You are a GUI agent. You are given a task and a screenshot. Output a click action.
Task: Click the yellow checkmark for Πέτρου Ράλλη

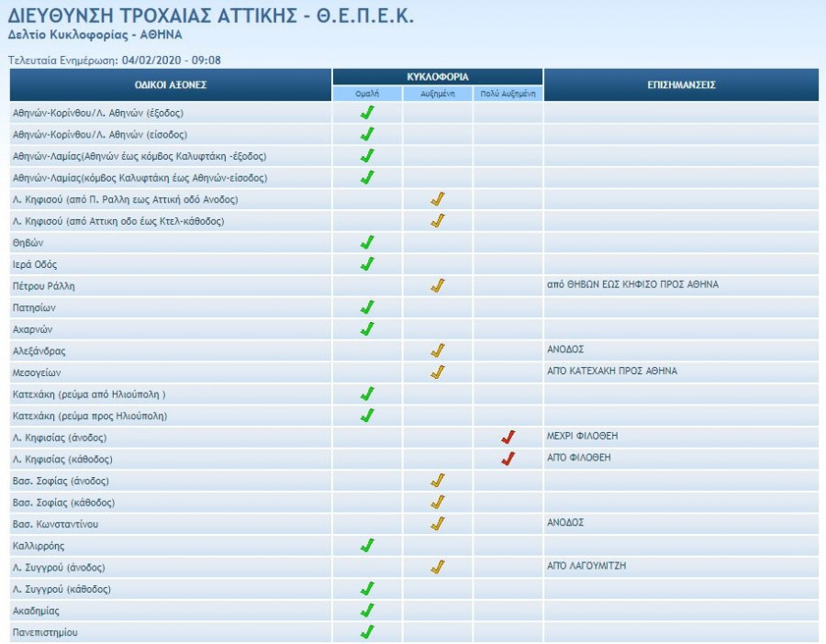(x=438, y=285)
